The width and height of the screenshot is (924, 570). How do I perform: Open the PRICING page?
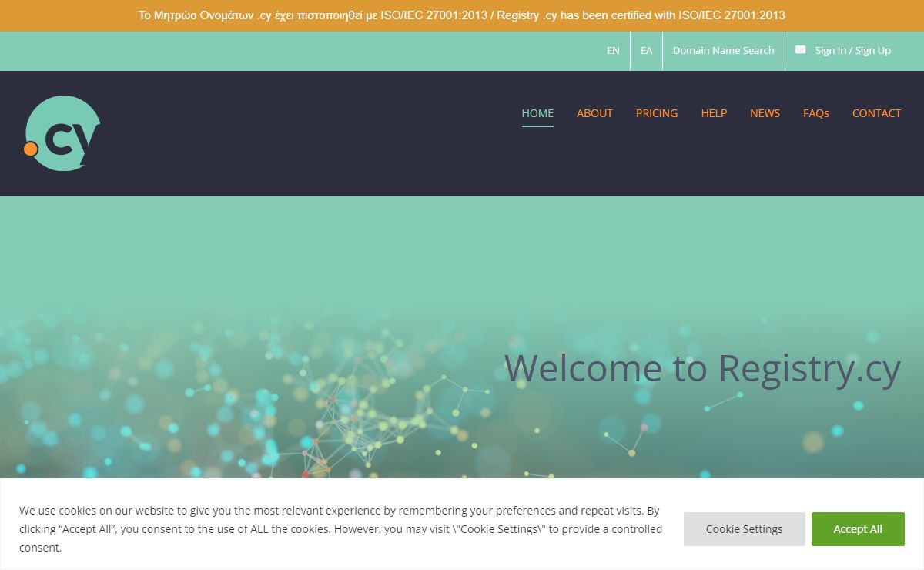[657, 113]
